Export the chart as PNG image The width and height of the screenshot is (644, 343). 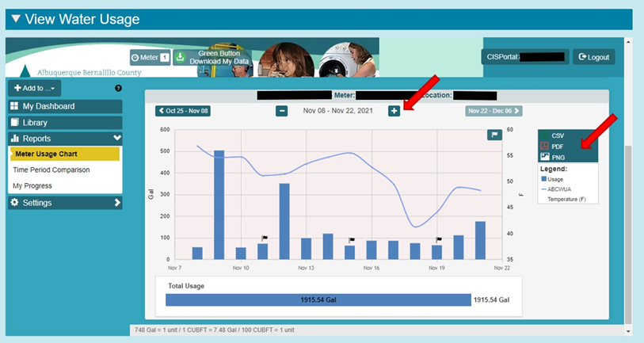tap(558, 158)
